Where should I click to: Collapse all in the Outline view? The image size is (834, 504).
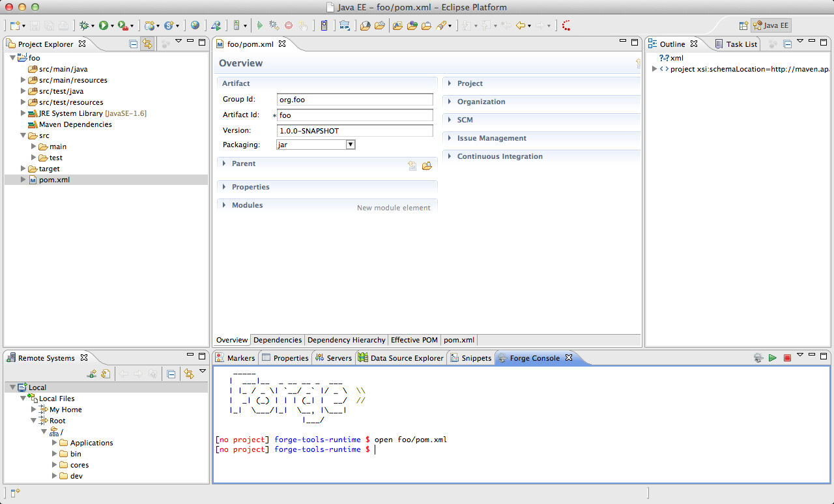click(x=787, y=44)
